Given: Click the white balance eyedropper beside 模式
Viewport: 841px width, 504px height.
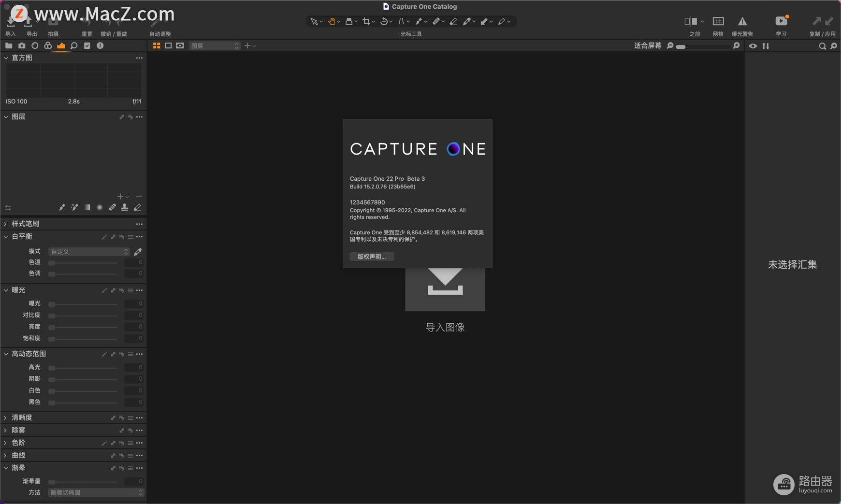Looking at the screenshot, I should click(138, 252).
